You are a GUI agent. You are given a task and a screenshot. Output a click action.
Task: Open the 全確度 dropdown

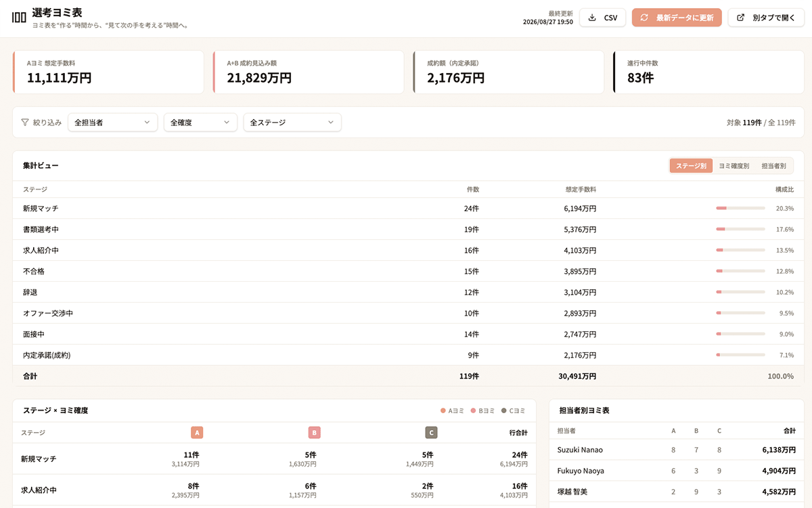click(200, 123)
